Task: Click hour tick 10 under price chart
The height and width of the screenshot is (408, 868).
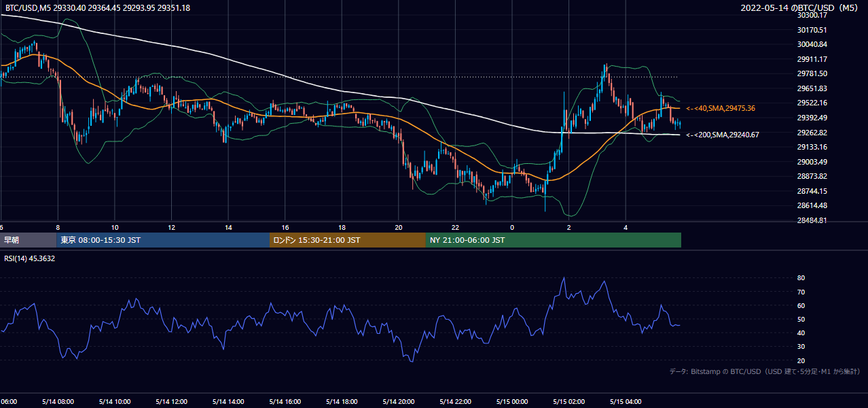Action: point(115,228)
